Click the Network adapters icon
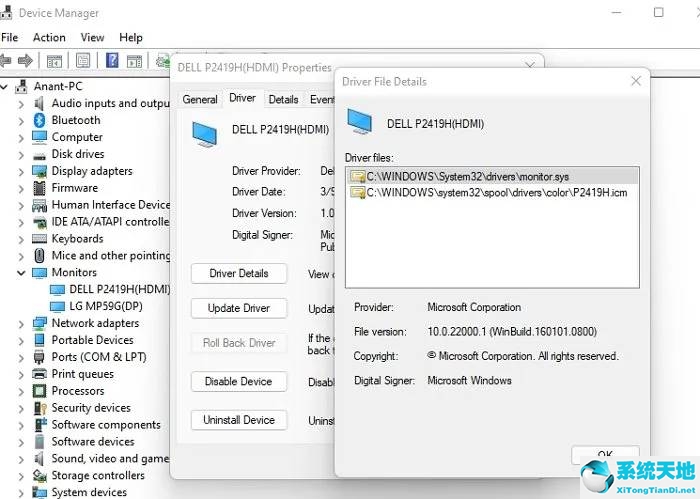The image size is (700, 499). (39, 323)
